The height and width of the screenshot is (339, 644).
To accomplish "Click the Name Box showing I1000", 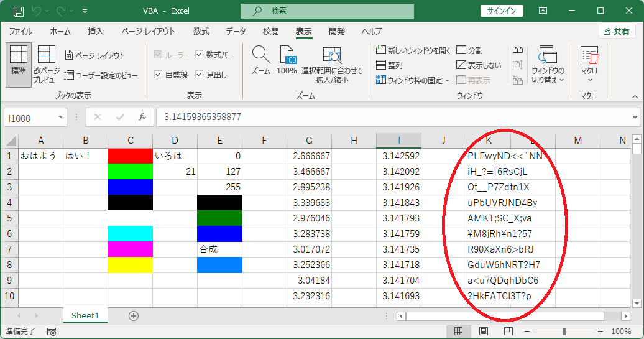I will click(x=31, y=118).
